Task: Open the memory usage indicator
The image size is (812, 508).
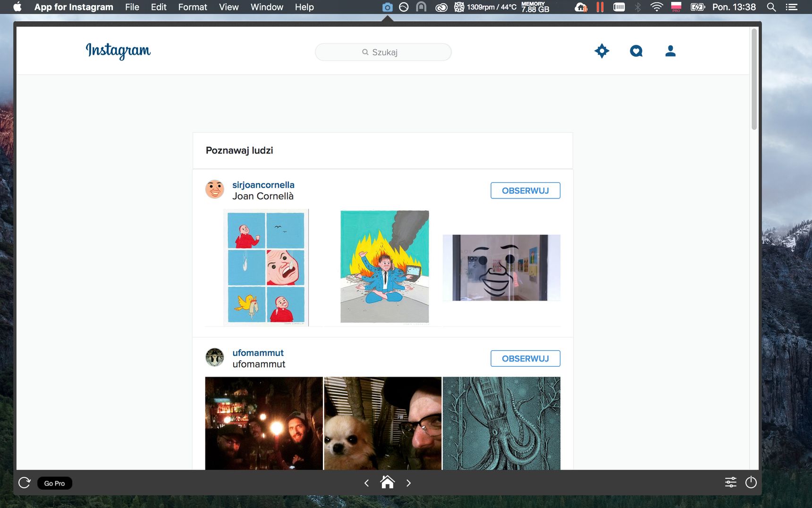Action: tap(535, 7)
